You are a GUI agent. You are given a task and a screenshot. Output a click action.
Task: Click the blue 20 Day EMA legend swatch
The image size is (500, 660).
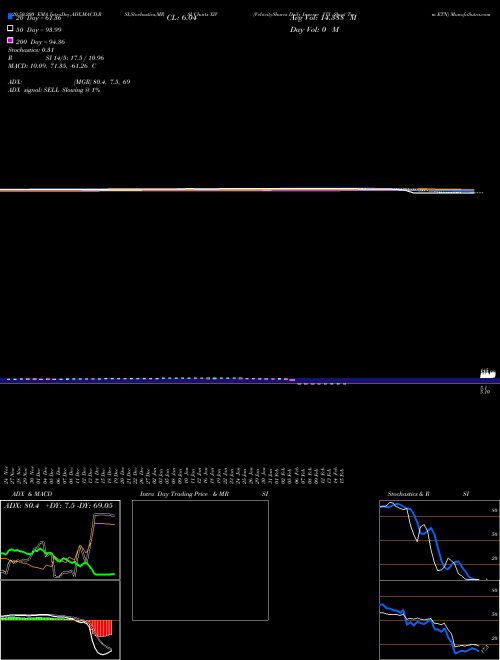pyautogui.click(x=10, y=17)
